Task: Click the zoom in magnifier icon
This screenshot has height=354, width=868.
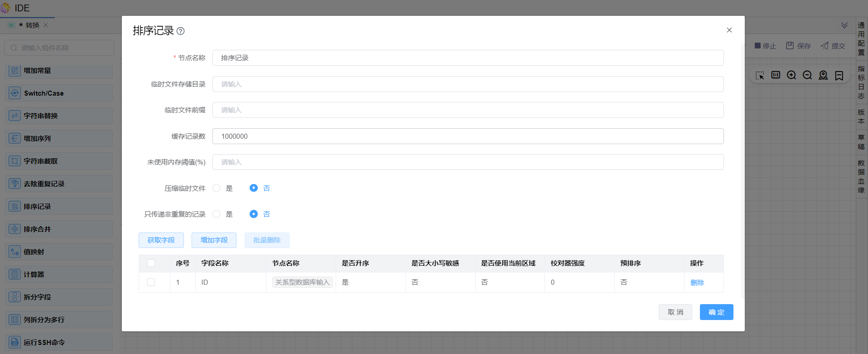Action: pos(791,75)
